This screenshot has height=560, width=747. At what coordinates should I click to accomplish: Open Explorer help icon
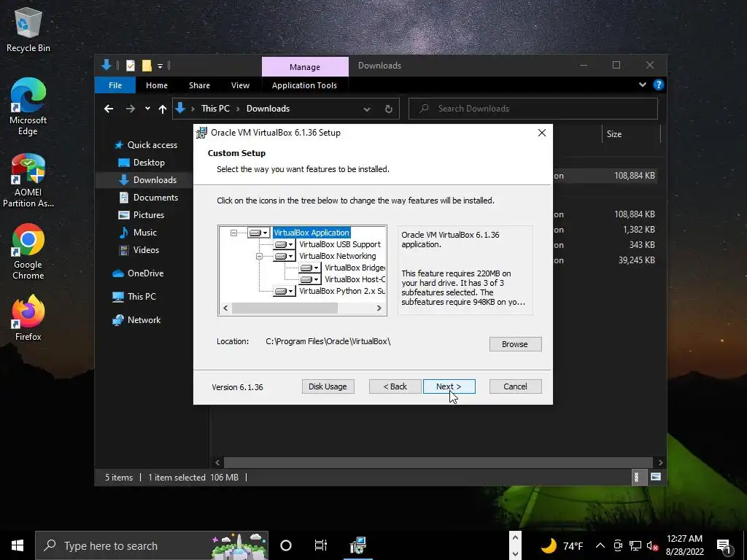pyautogui.click(x=659, y=85)
